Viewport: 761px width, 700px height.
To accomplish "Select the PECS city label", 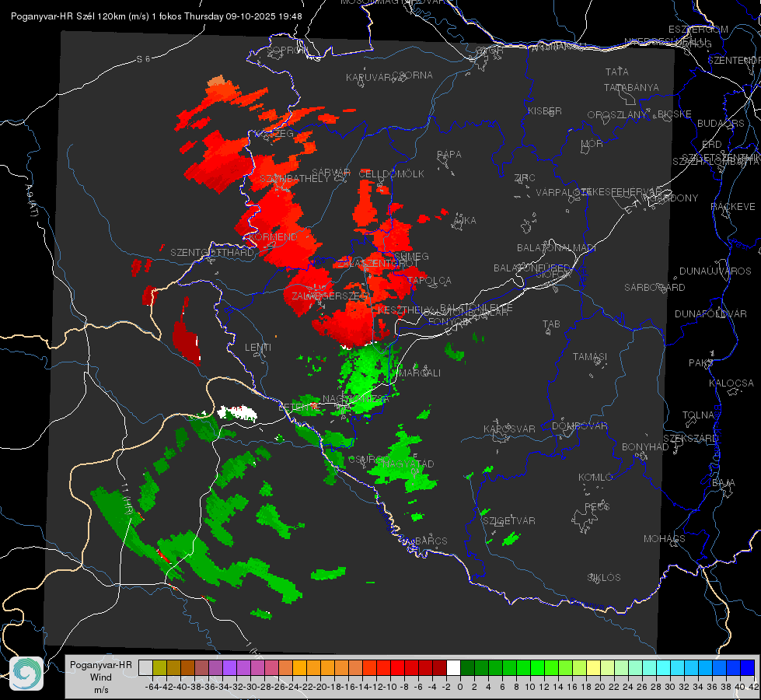I will tap(597, 506).
